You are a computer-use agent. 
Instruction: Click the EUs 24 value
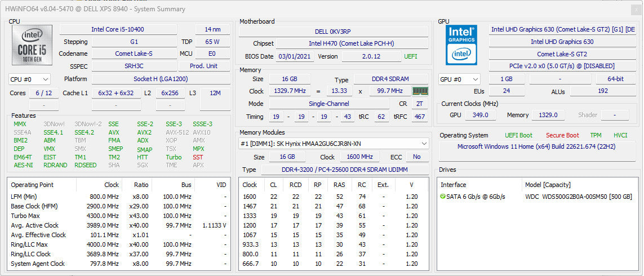pos(507,91)
